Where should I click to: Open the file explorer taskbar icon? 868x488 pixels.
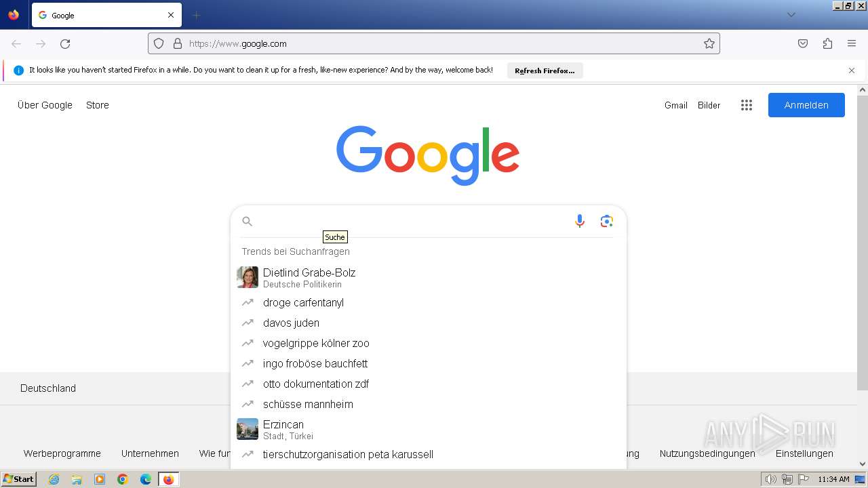point(77,479)
